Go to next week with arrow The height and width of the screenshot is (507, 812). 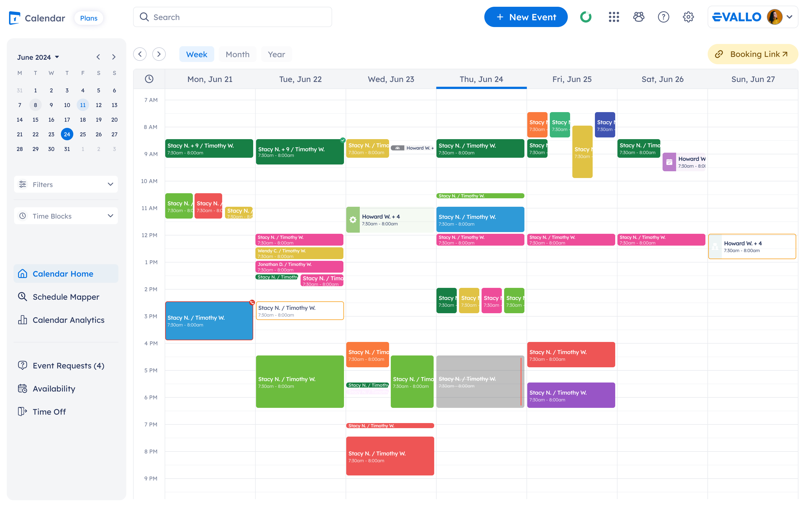(159, 54)
